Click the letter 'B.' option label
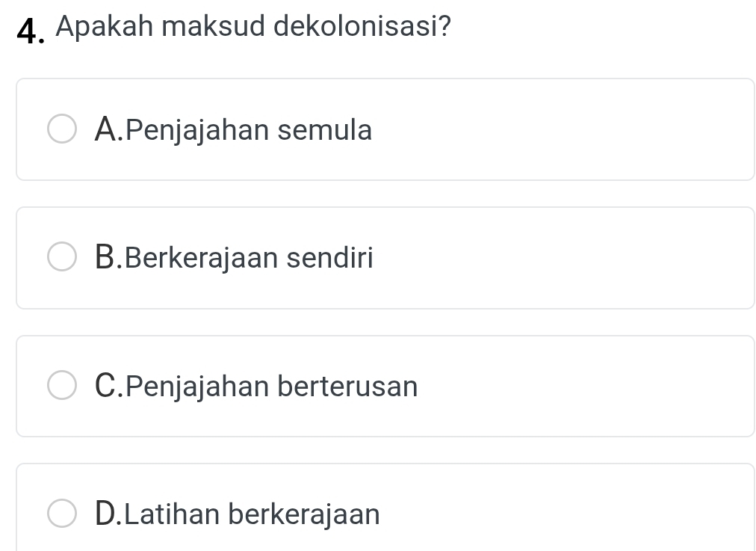Image resolution: width=756 pixels, height=551 pixels. [109, 259]
